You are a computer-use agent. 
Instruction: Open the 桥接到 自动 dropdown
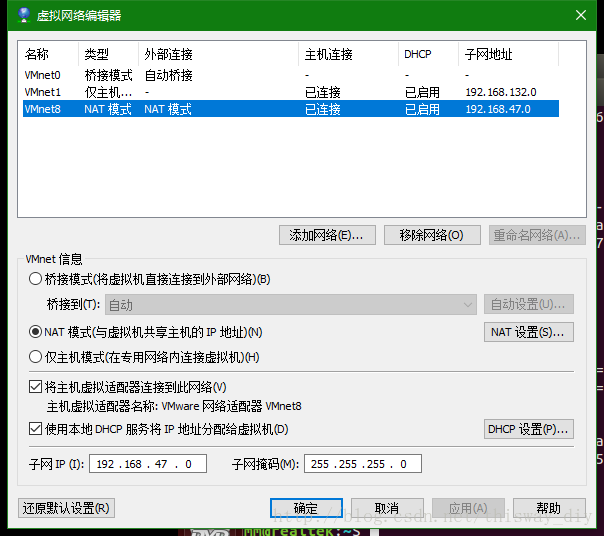[x=291, y=305]
